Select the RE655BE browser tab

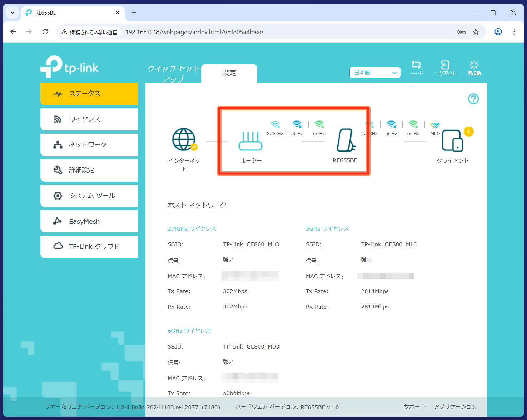73,13
